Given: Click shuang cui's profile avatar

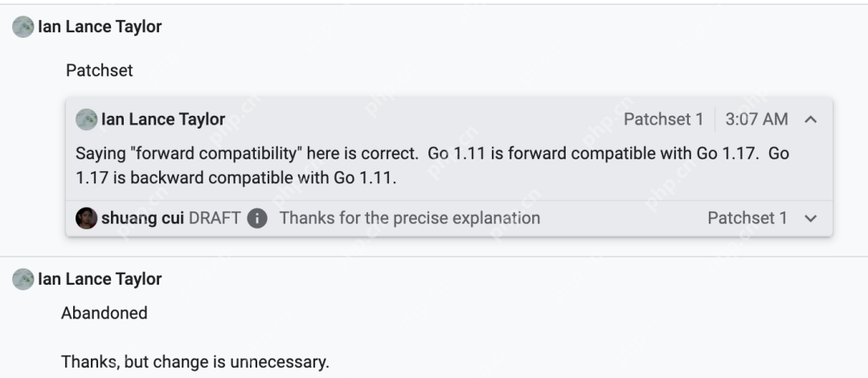Looking at the screenshot, I should point(86,218).
